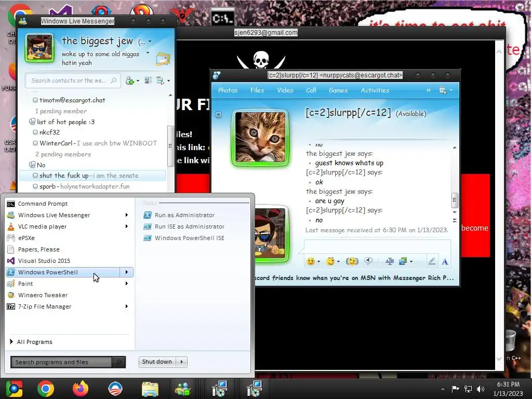
Task: Change the font with the blue A icon
Action: point(445,262)
